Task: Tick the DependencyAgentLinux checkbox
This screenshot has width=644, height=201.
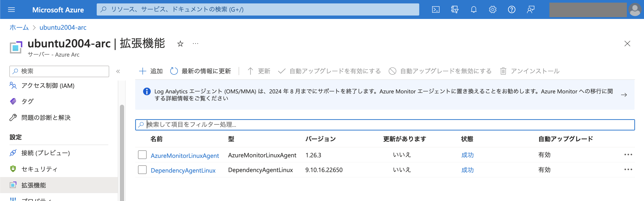Action: [142, 170]
